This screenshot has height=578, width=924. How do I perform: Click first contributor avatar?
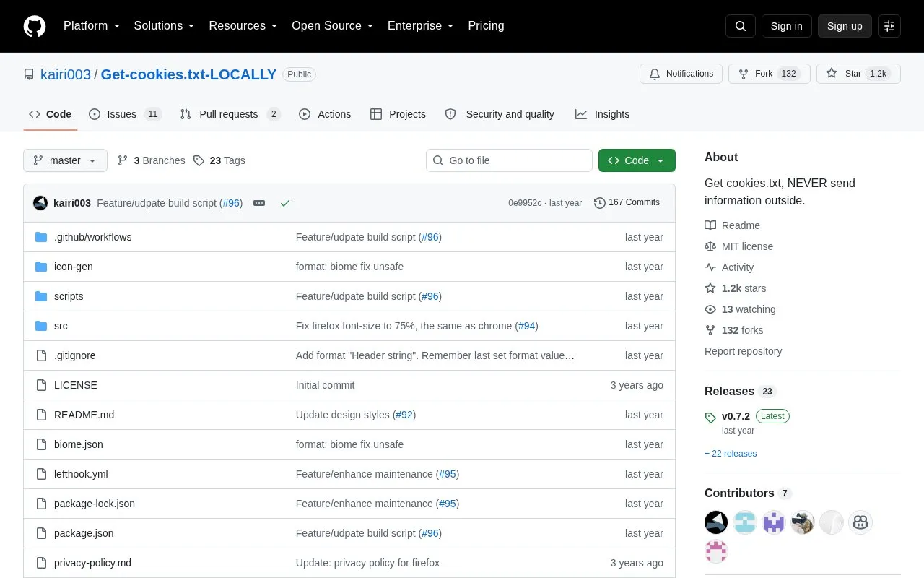[x=716, y=522]
